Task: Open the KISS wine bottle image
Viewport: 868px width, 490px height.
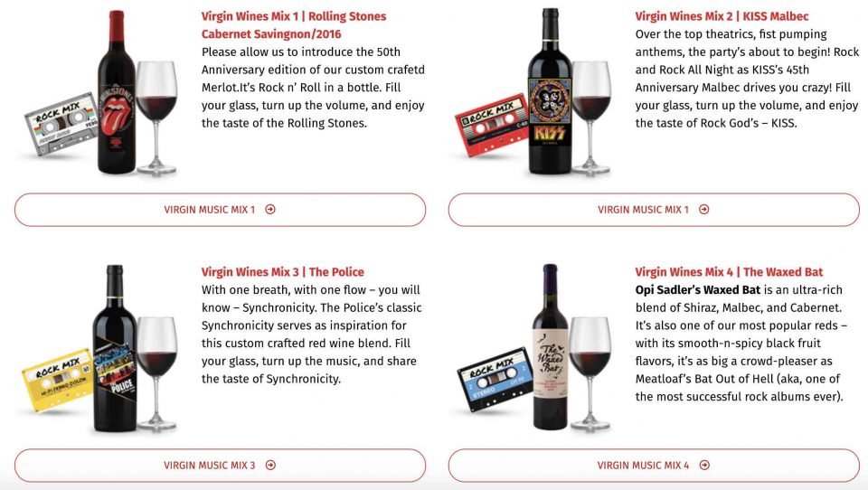Action: point(550,91)
